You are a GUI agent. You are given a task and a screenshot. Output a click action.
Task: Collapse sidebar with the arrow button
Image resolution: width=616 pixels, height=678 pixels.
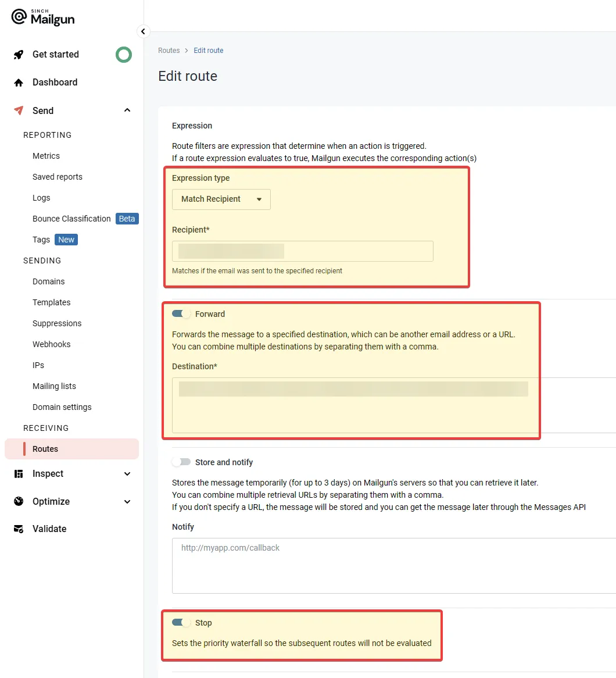[143, 31]
